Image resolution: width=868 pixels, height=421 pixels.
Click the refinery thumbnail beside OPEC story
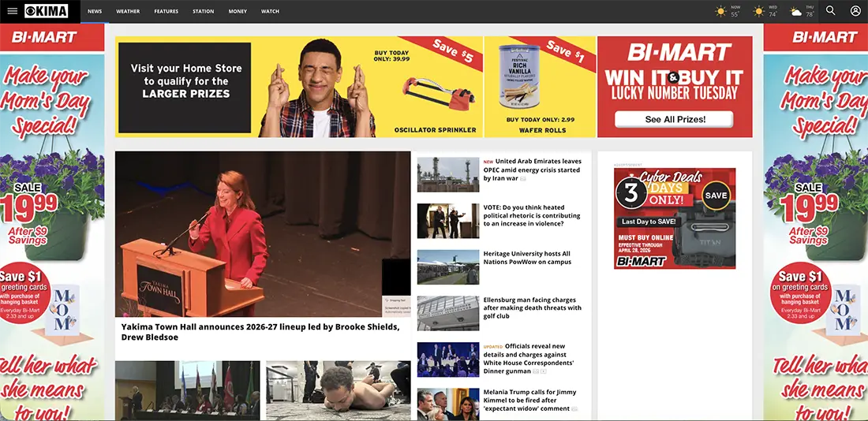coord(448,175)
